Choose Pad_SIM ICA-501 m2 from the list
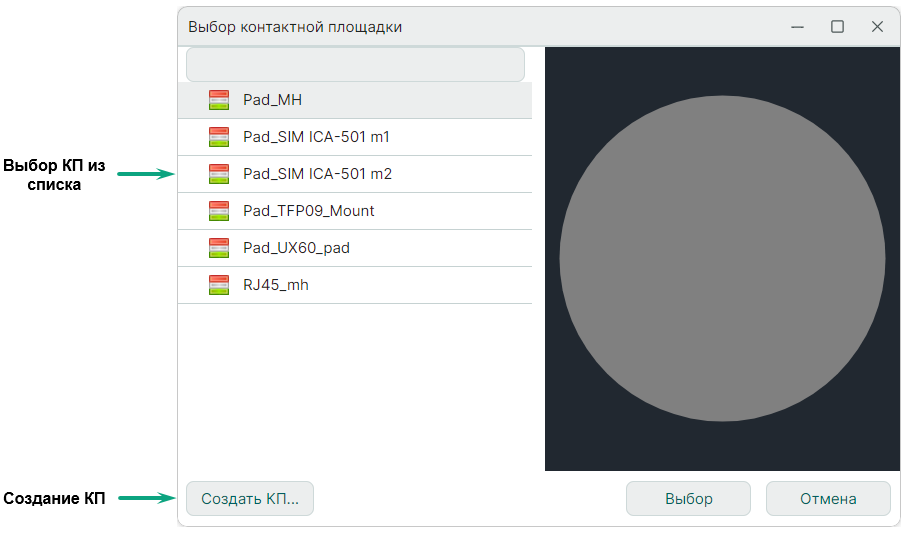Viewport: 906px width, 537px height. coord(317,174)
